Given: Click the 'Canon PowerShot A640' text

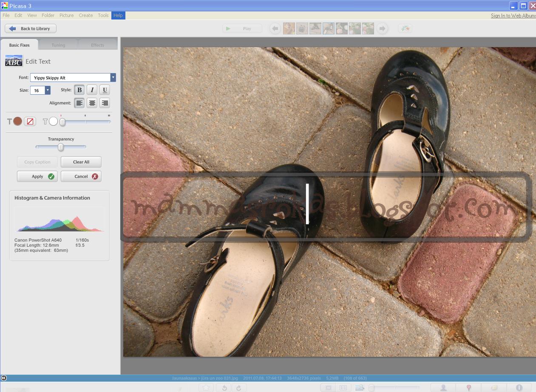Looking at the screenshot, I should pos(37,240).
